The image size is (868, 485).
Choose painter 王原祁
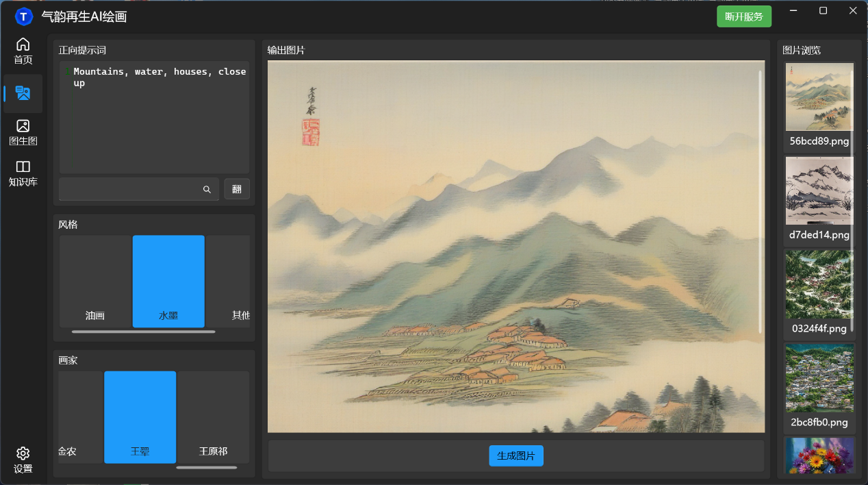point(213,417)
